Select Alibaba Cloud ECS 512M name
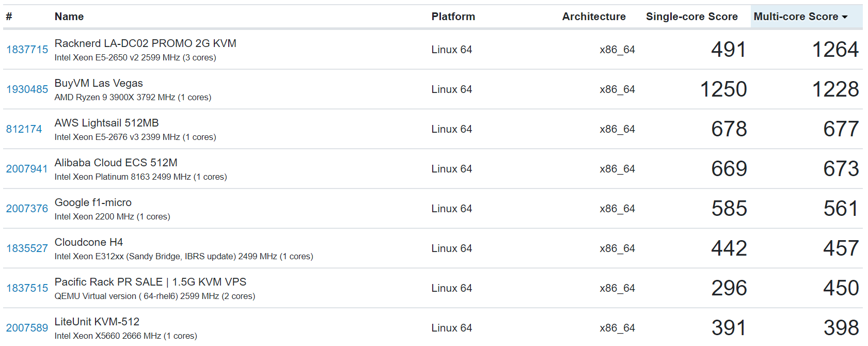 click(116, 163)
